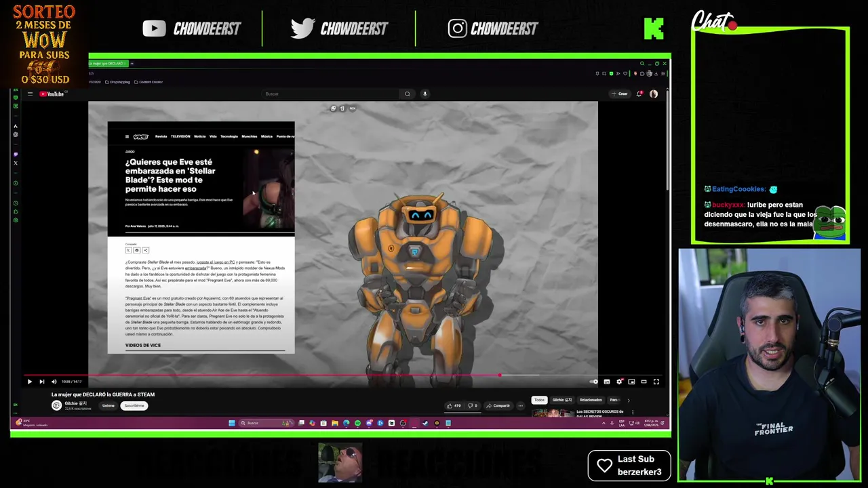The width and height of the screenshot is (868, 488).
Task: Activate miniplayer mode icon
Action: click(x=631, y=382)
